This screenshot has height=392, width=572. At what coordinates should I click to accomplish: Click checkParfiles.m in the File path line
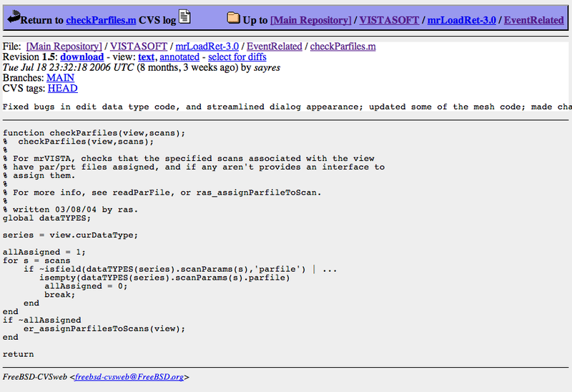click(x=342, y=46)
